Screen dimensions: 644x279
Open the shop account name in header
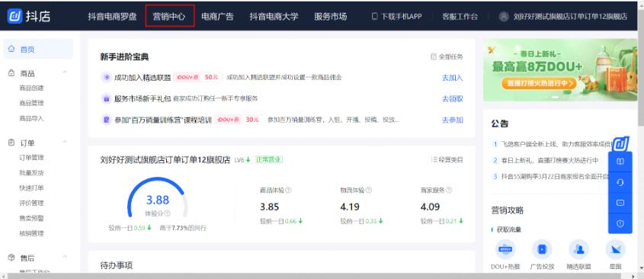tap(571, 17)
